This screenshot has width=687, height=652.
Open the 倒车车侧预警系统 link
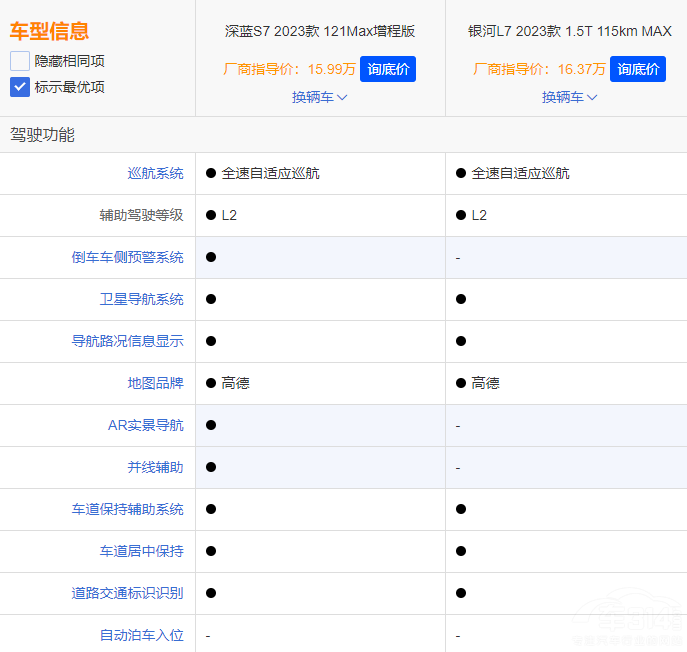point(127,257)
